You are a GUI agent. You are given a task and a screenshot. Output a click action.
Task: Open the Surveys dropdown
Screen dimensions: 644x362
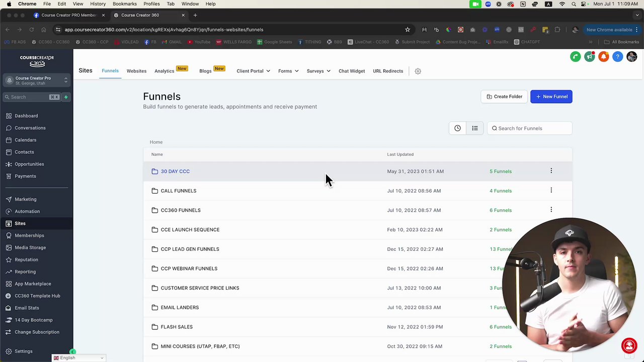[x=318, y=71]
